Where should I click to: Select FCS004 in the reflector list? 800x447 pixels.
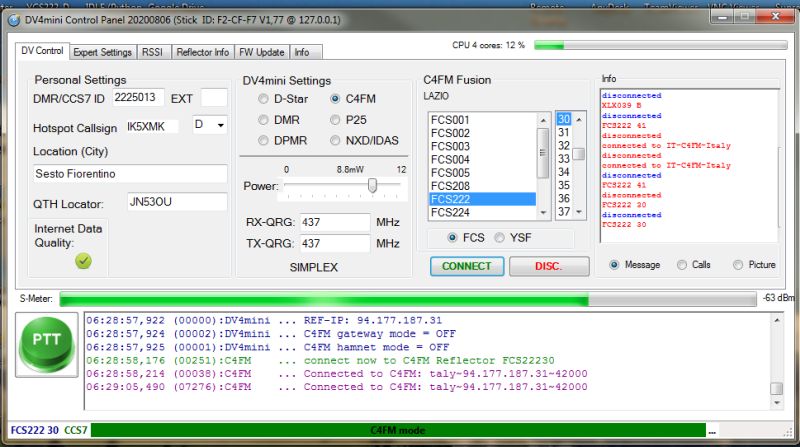coord(482,160)
